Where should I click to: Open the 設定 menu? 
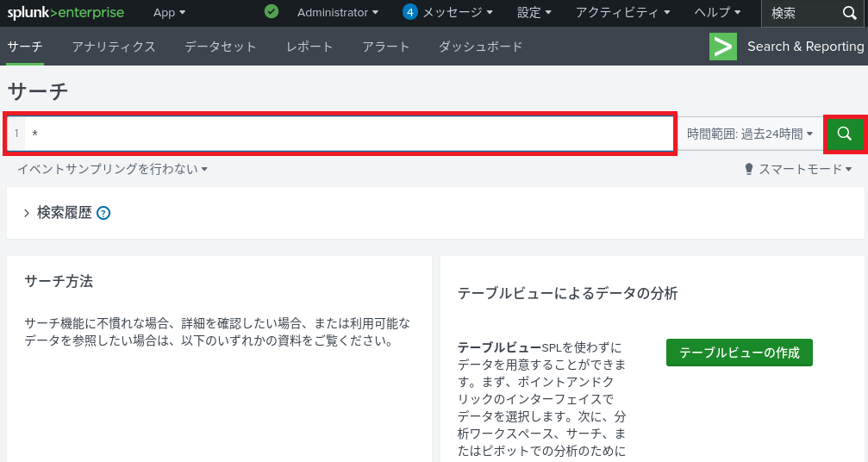pyautogui.click(x=535, y=13)
